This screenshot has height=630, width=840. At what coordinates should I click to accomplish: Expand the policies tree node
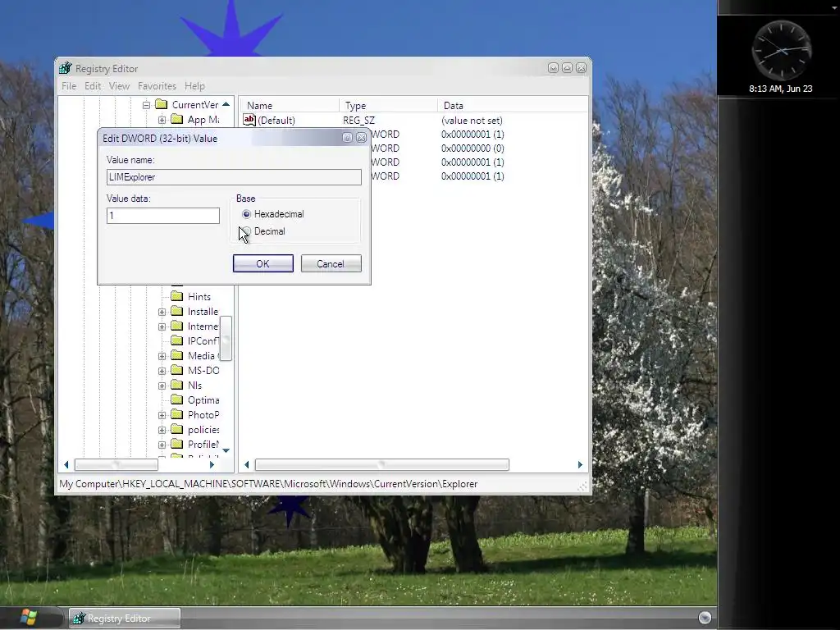[162, 430]
